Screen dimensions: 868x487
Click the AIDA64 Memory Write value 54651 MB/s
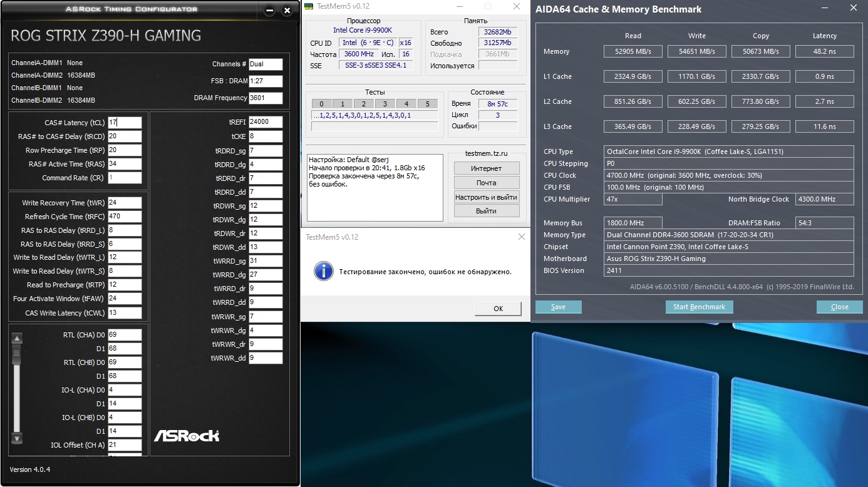697,51
